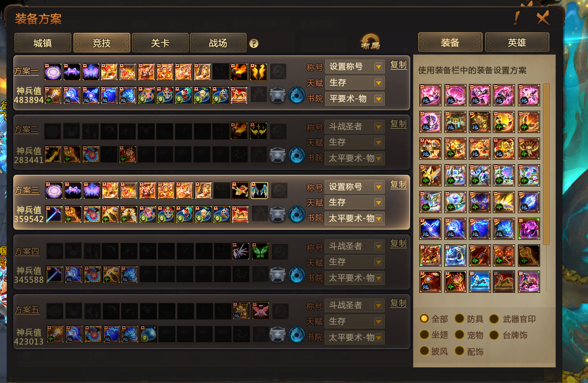This screenshot has height=383, width=588.
Task: Click the 方案四 scheme name label
Action: [27, 251]
